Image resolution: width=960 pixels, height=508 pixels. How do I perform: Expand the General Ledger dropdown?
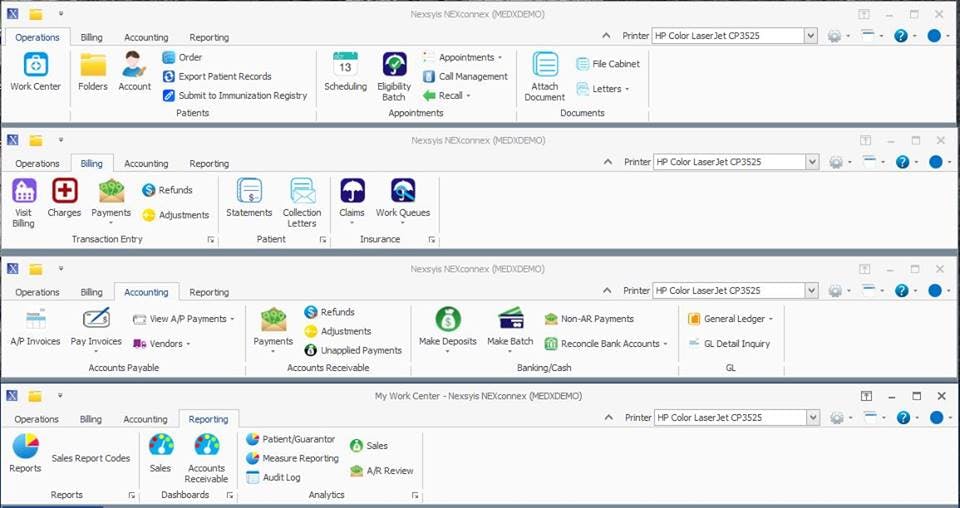pos(770,319)
